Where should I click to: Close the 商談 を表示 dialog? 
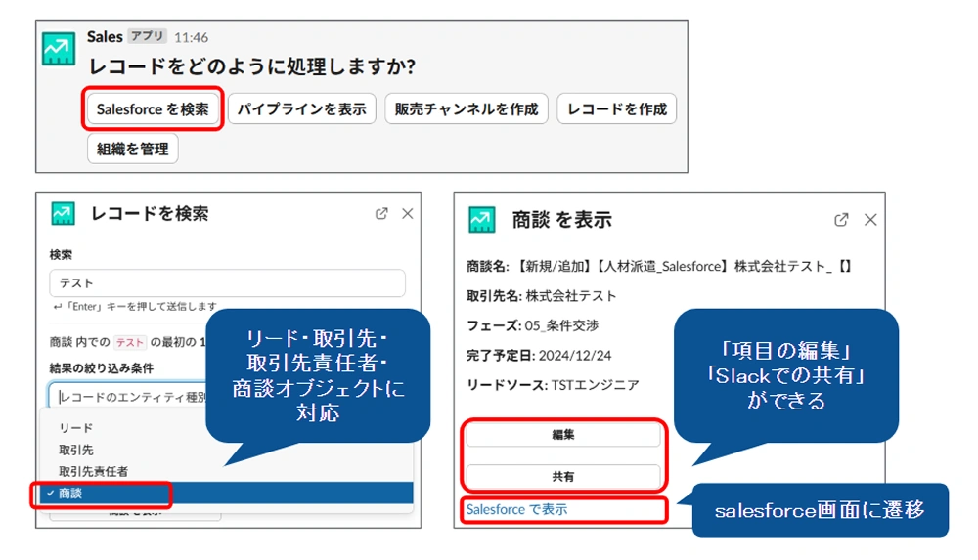pos(870,220)
